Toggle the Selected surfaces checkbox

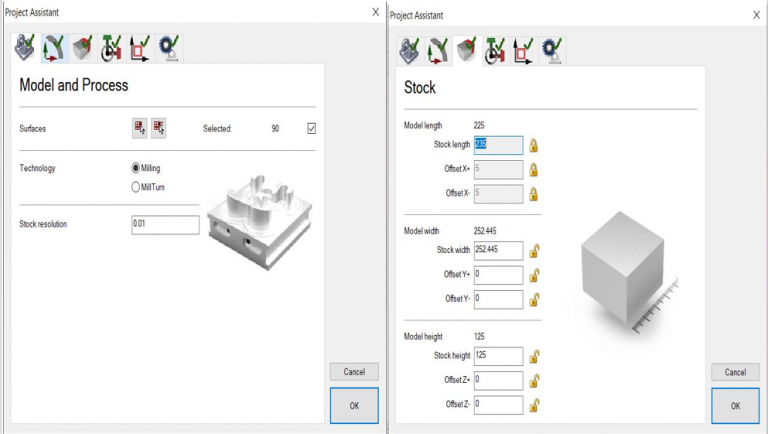tap(312, 128)
